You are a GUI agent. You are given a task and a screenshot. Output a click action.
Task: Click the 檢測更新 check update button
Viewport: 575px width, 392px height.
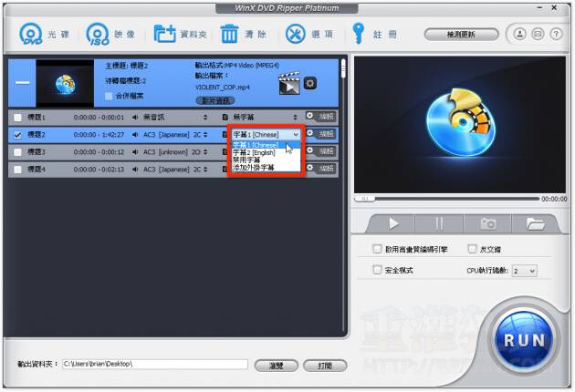tap(461, 35)
